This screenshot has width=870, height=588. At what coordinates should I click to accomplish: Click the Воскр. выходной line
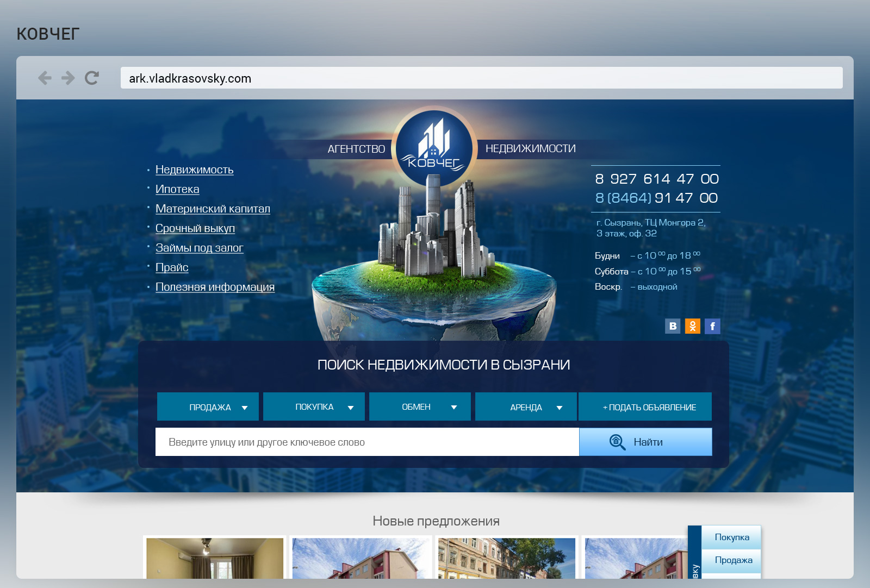click(x=636, y=286)
